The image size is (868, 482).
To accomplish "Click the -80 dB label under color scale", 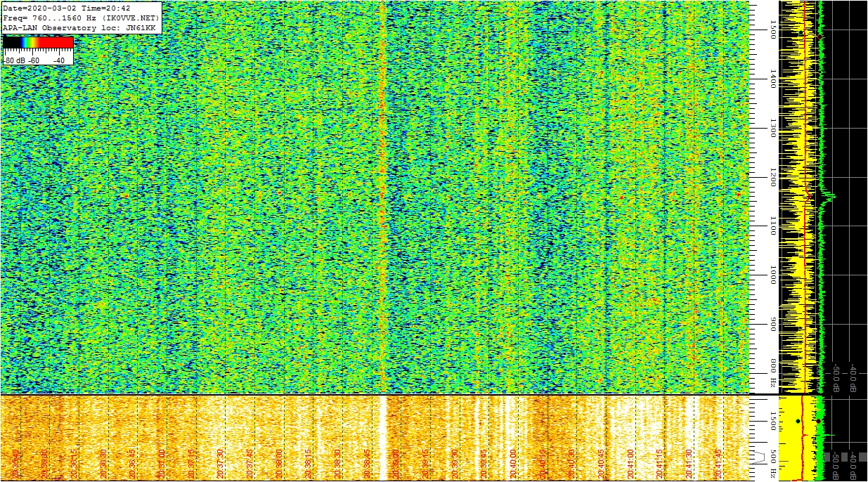I will point(15,60).
